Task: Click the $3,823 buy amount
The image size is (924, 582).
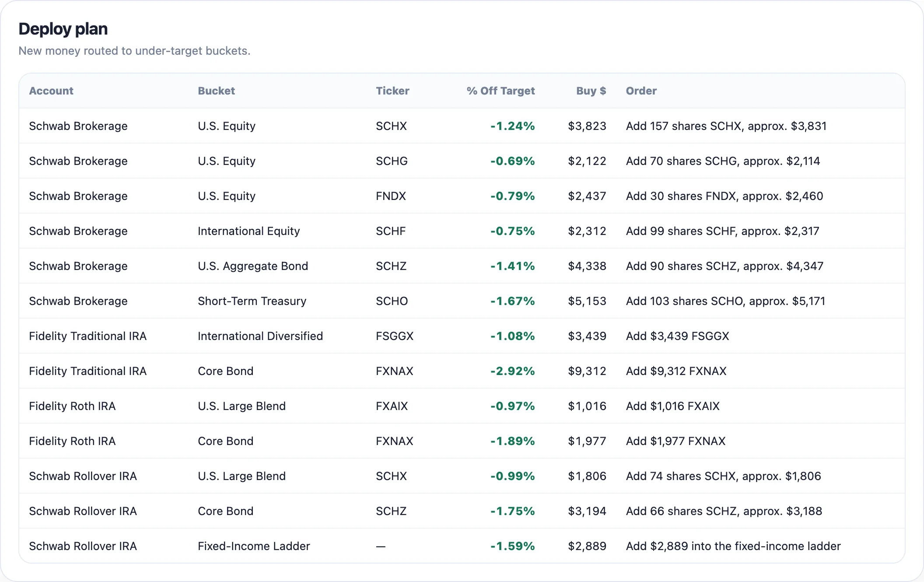Action: pyautogui.click(x=587, y=126)
